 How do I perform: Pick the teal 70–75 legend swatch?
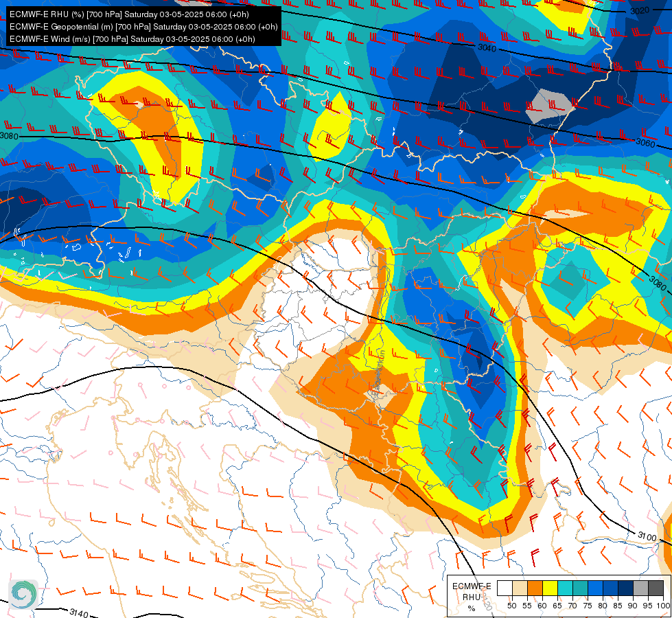580,588
